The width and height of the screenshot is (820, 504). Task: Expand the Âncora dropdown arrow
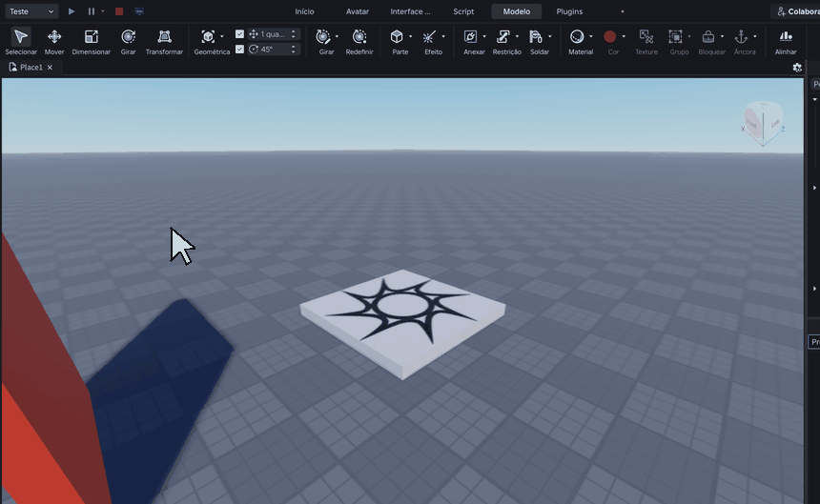click(754, 36)
